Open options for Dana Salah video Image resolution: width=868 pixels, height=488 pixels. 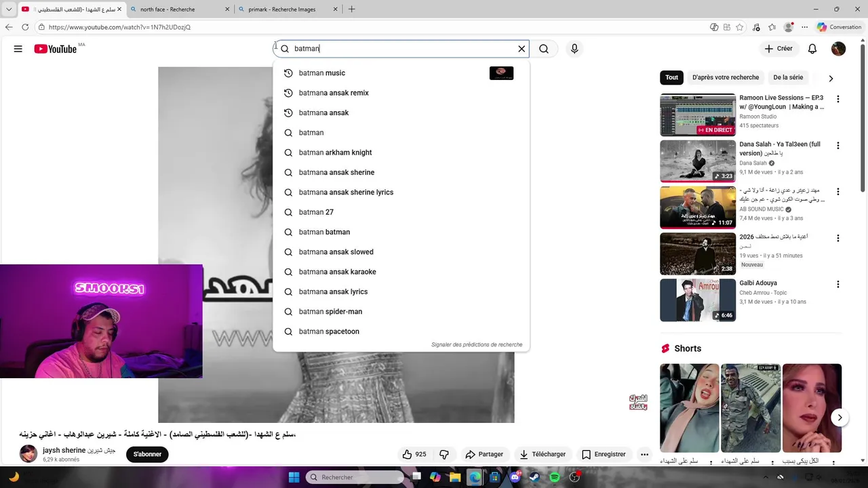tap(837, 146)
